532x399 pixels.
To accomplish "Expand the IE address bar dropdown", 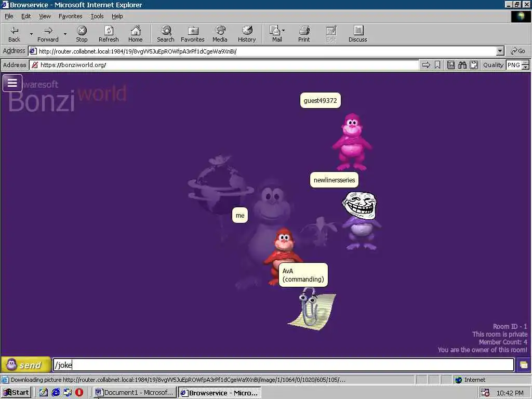I will pyautogui.click(x=500, y=51).
